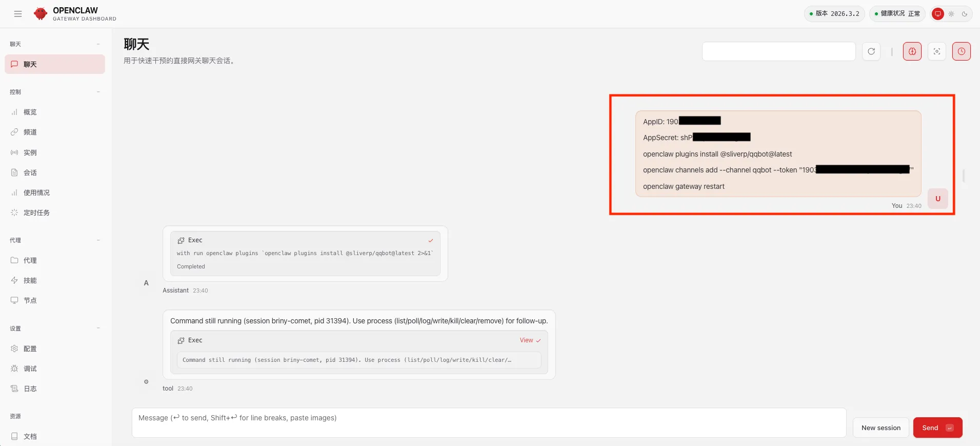Click the 'Assistant 23:40' label

point(185,290)
